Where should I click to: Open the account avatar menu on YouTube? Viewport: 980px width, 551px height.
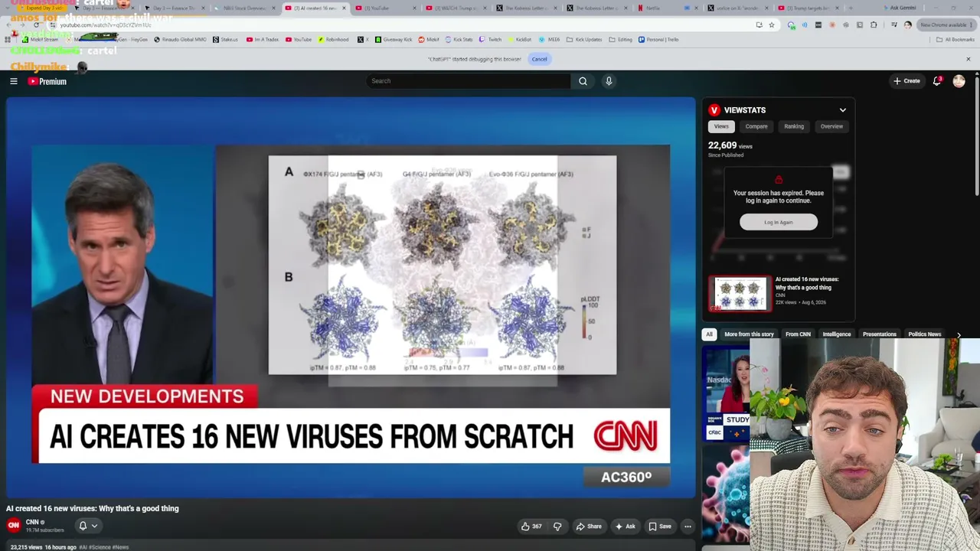[959, 81]
